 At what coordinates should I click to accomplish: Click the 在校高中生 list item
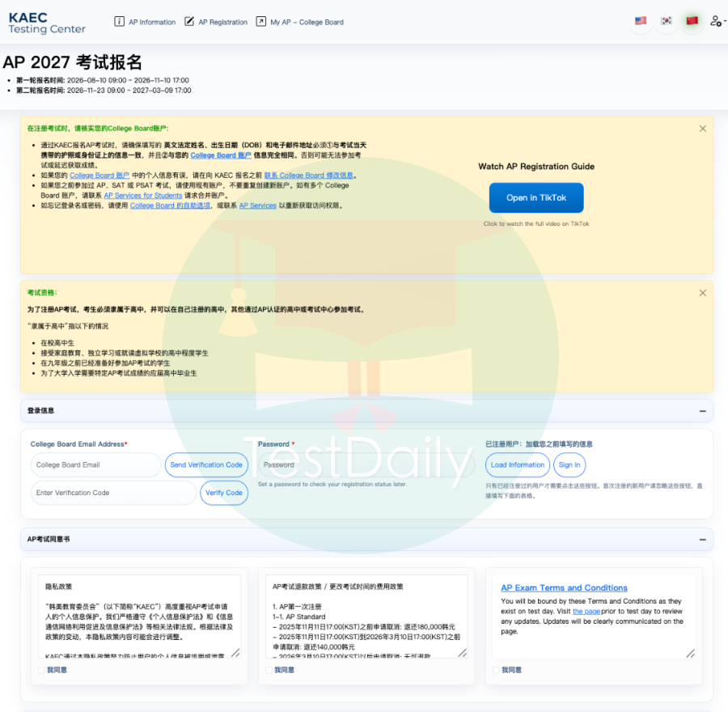[57, 343]
